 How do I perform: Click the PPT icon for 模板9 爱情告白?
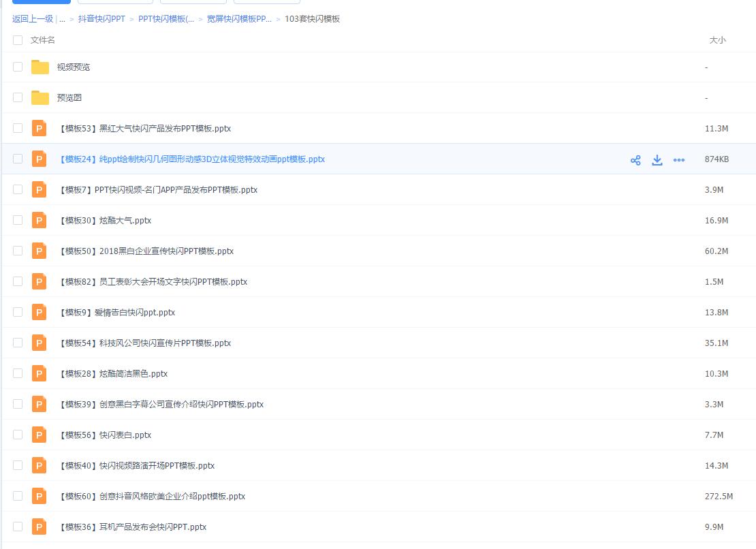click(40, 312)
